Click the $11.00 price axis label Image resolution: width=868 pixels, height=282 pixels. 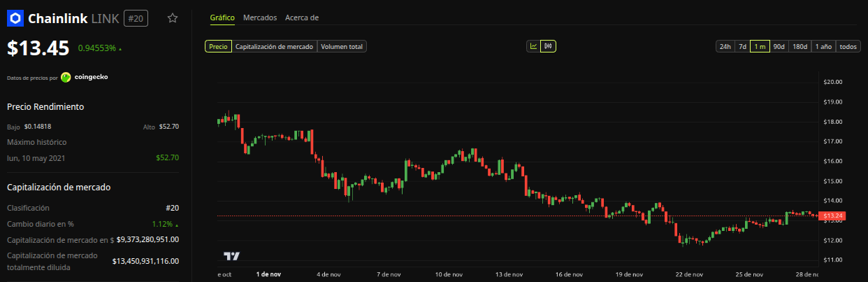click(x=833, y=260)
